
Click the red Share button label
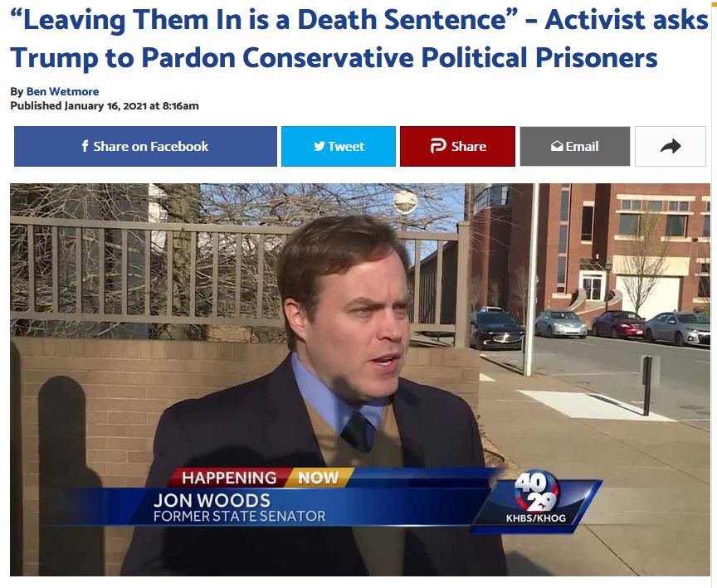point(469,146)
